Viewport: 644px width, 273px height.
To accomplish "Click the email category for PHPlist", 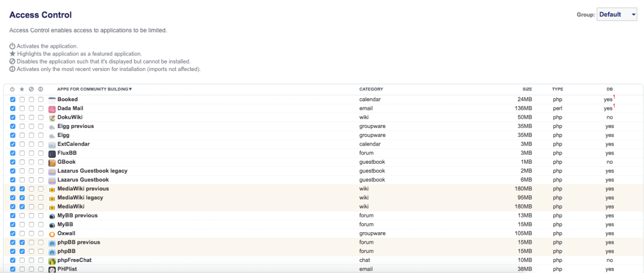I will [366, 269].
